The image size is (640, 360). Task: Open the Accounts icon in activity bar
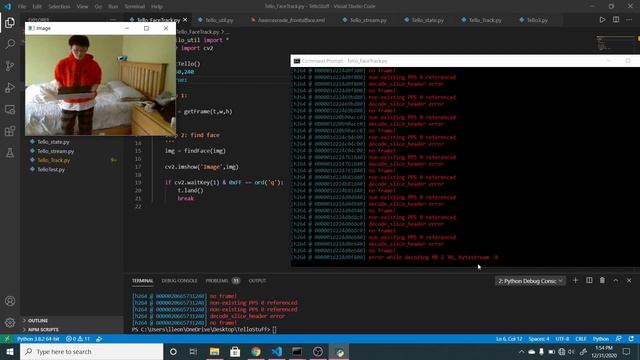click(x=10, y=301)
